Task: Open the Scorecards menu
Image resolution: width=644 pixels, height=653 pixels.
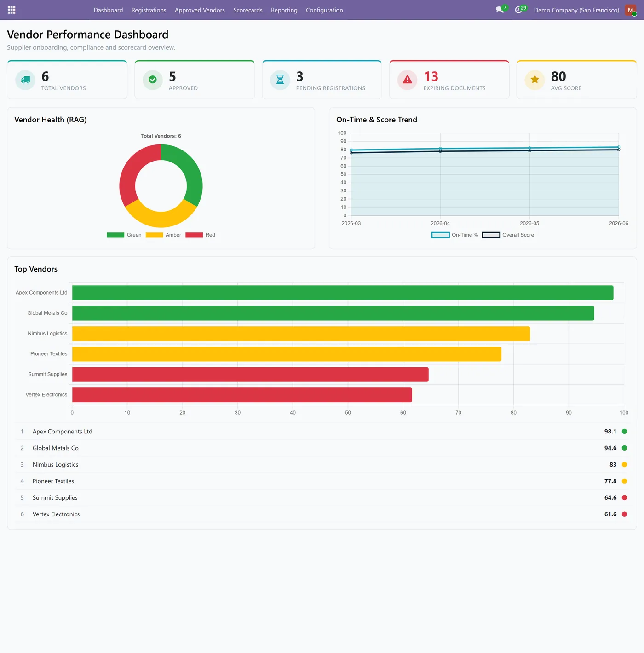Action: pyautogui.click(x=247, y=10)
